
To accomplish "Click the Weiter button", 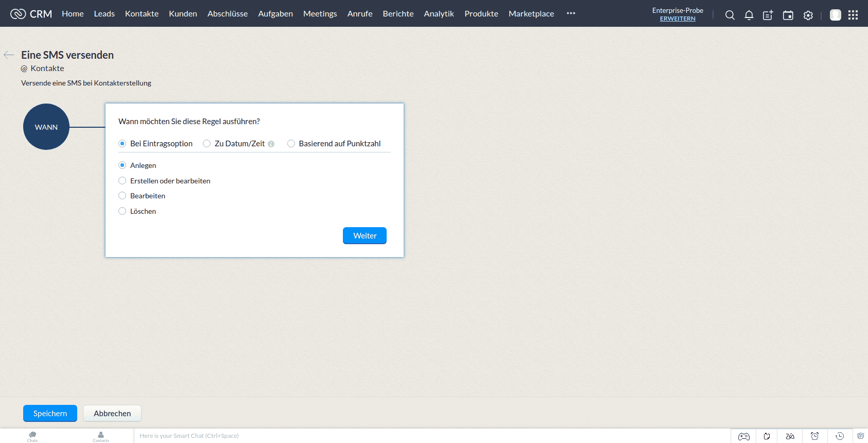I will pos(364,235).
